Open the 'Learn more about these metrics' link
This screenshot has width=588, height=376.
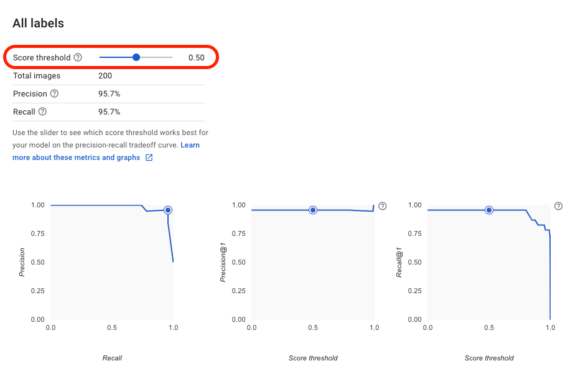pyautogui.click(x=190, y=145)
